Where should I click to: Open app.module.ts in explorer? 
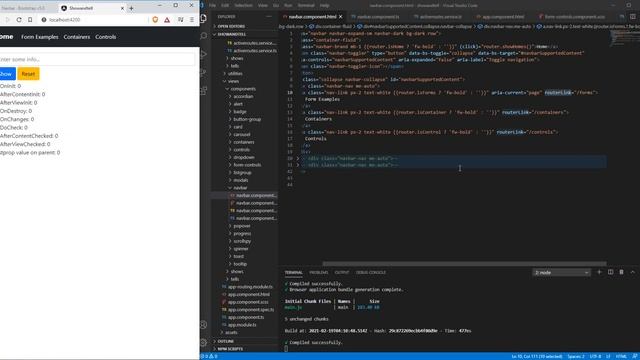pyautogui.click(x=242, y=325)
